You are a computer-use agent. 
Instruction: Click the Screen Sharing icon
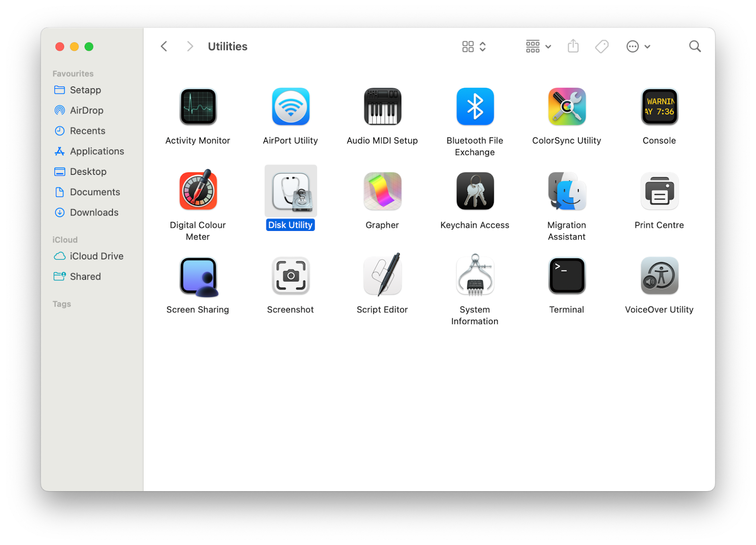click(x=198, y=277)
